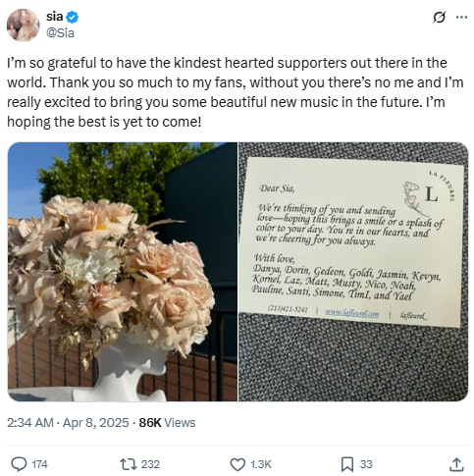This screenshot has height=476, width=474.
Task: Click the blue verified badge
Action: 73,17
